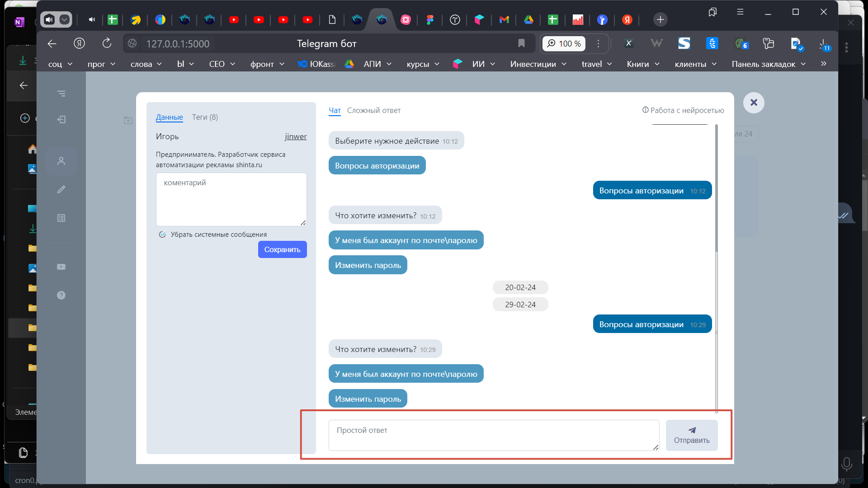
Task: Switch to the Теги (8) tab
Action: point(205,117)
